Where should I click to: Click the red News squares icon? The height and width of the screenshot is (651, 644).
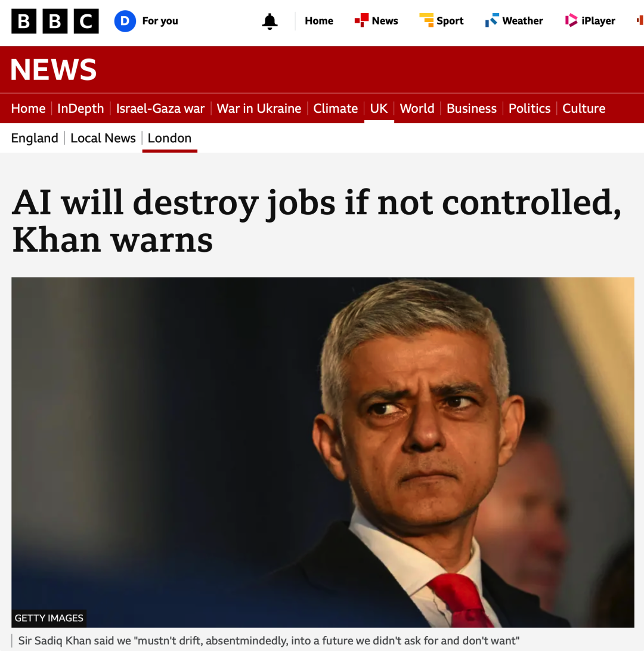point(361,20)
